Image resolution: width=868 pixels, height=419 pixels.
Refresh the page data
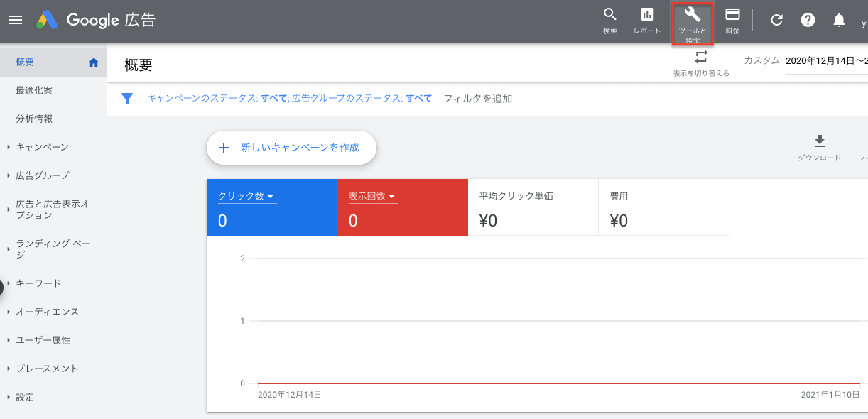(776, 20)
